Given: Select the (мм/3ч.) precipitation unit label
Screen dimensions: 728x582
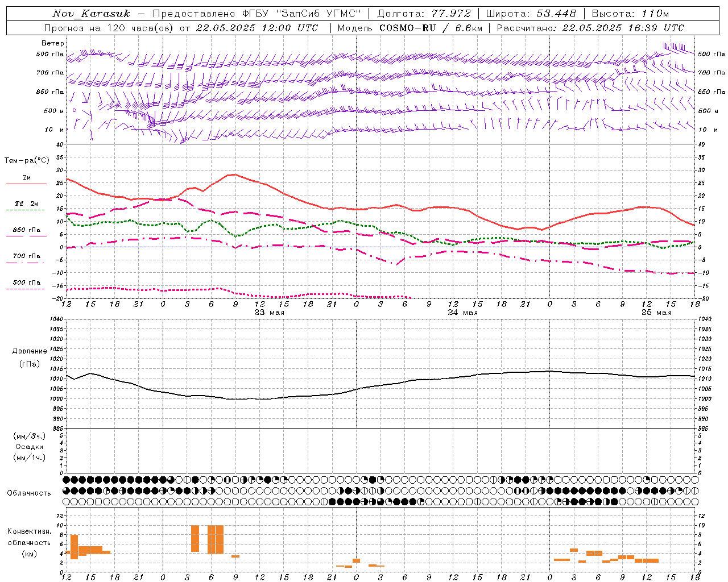Looking at the screenshot, I should 30,436.
